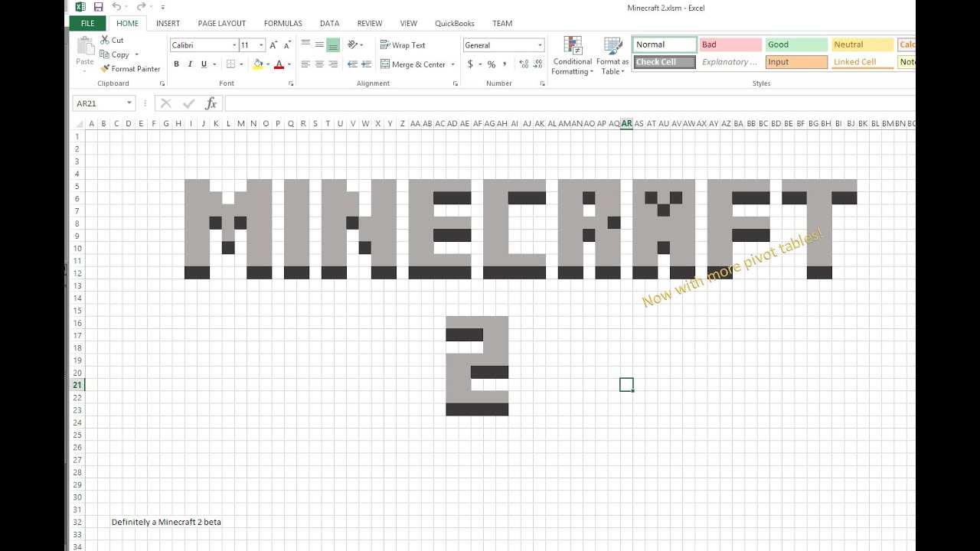This screenshot has width=980, height=551.
Task: Apply the Neutral cell style
Action: point(862,44)
